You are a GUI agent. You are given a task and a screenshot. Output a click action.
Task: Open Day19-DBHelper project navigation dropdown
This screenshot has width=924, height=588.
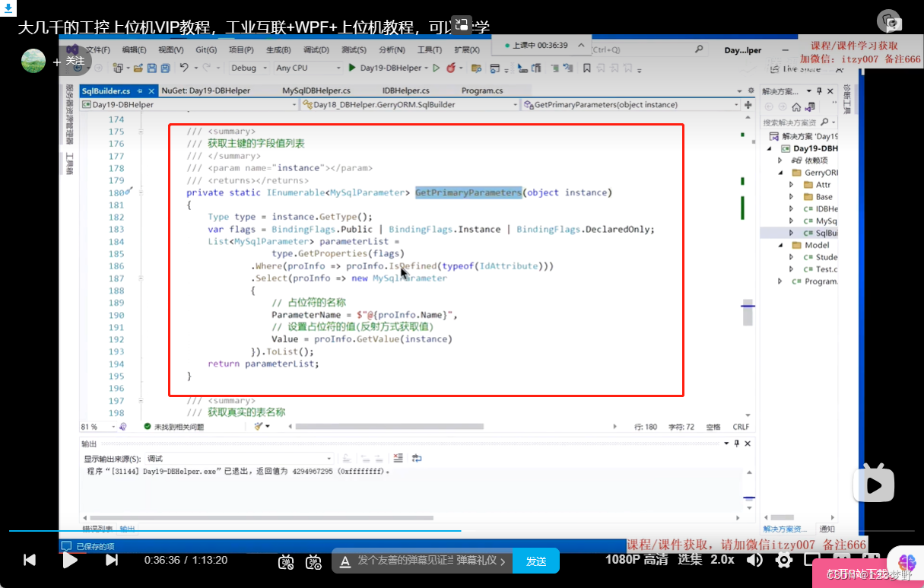(189, 104)
